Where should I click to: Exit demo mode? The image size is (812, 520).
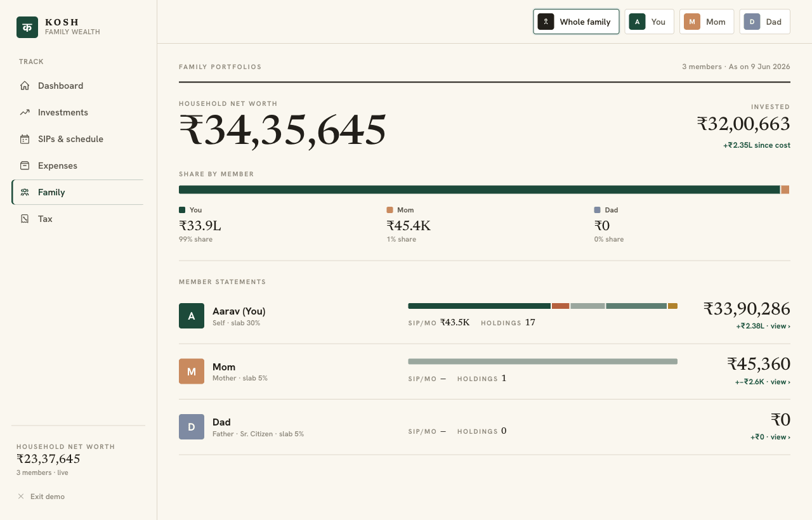pos(41,497)
